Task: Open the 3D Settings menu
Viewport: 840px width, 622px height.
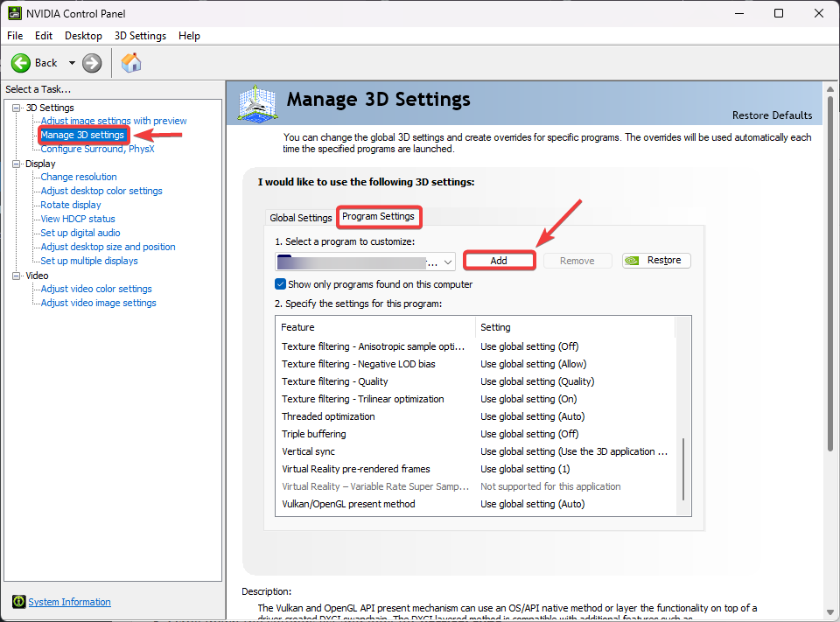Action: [140, 36]
